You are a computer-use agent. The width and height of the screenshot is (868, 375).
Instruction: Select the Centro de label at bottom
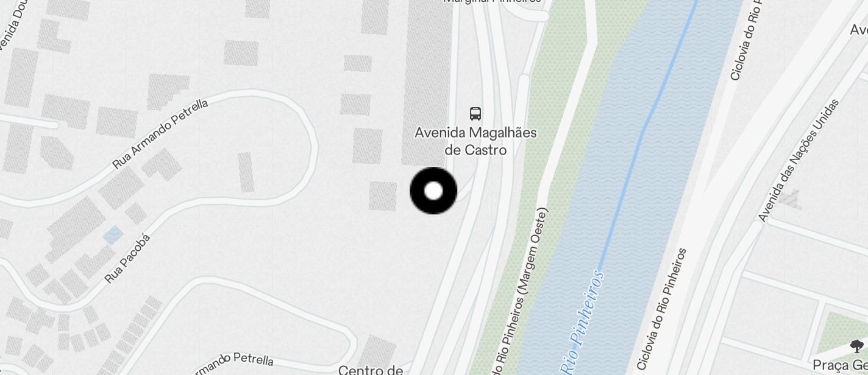click(x=371, y=370)
